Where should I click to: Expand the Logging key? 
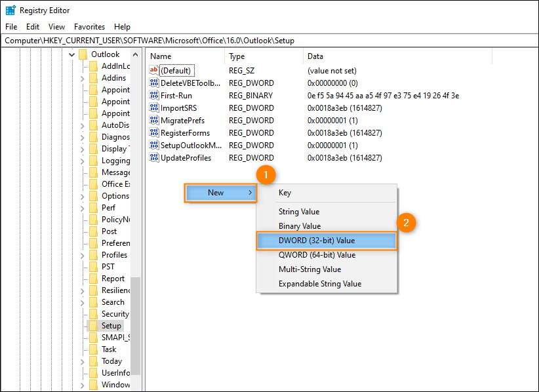coord(82,161)
